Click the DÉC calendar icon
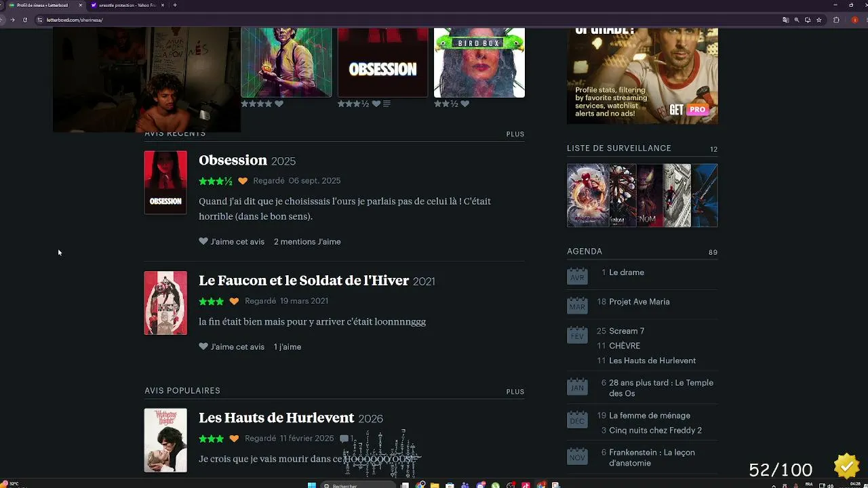 577,419
